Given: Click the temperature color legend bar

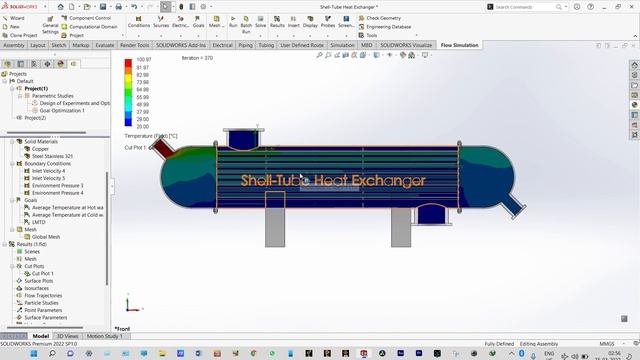Looking at the screenshot, I should coord(128,93).
